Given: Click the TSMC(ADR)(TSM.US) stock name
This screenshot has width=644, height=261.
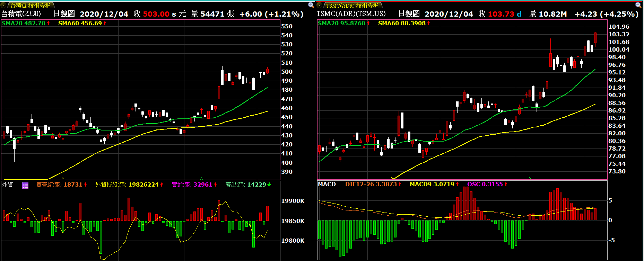Looking at the screenshot, I should pyautogui.click(x=351, y=14).
